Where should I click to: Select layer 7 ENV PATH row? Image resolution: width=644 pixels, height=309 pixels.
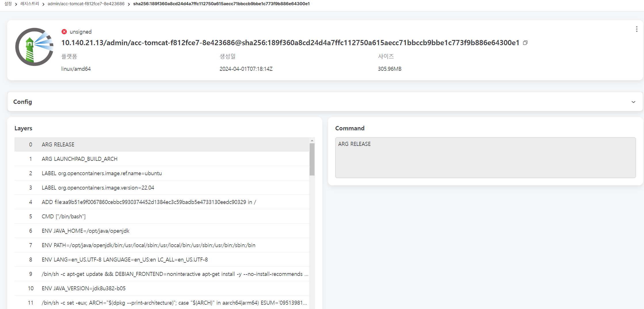[x=162, y=245]
